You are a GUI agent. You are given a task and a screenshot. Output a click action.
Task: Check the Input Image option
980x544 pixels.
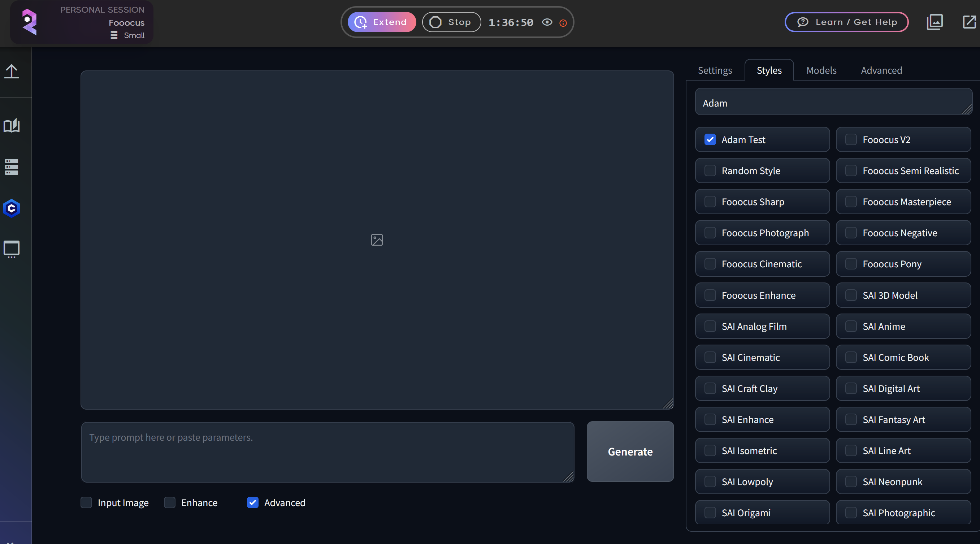point(86,502)
